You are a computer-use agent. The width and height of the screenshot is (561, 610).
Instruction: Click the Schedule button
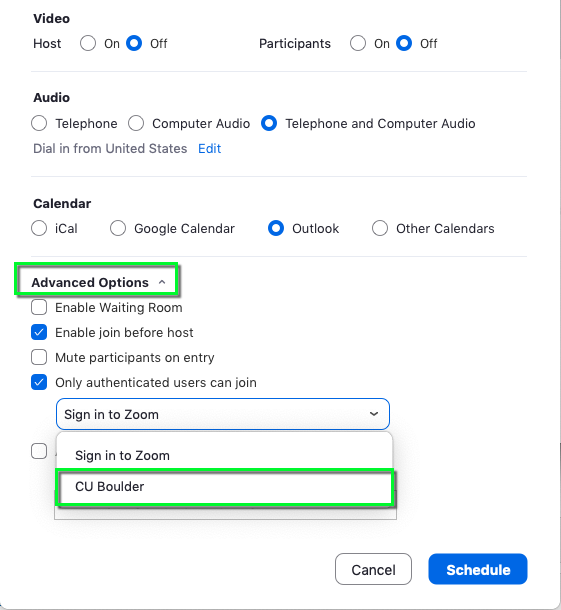pyautogui.click(x=478, y=569)
